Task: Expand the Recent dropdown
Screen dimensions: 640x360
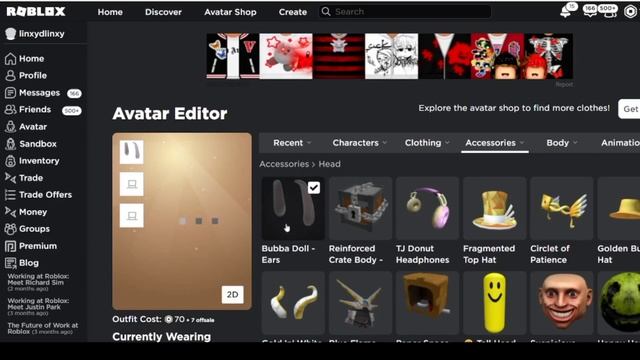Action: point(292,143)
